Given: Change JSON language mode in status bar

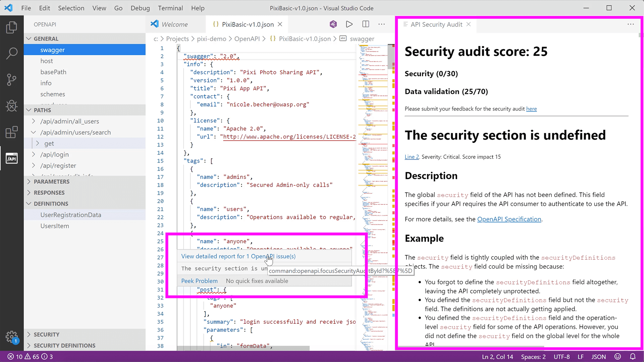Looking at the screenshot, I should tap(598, 357).
